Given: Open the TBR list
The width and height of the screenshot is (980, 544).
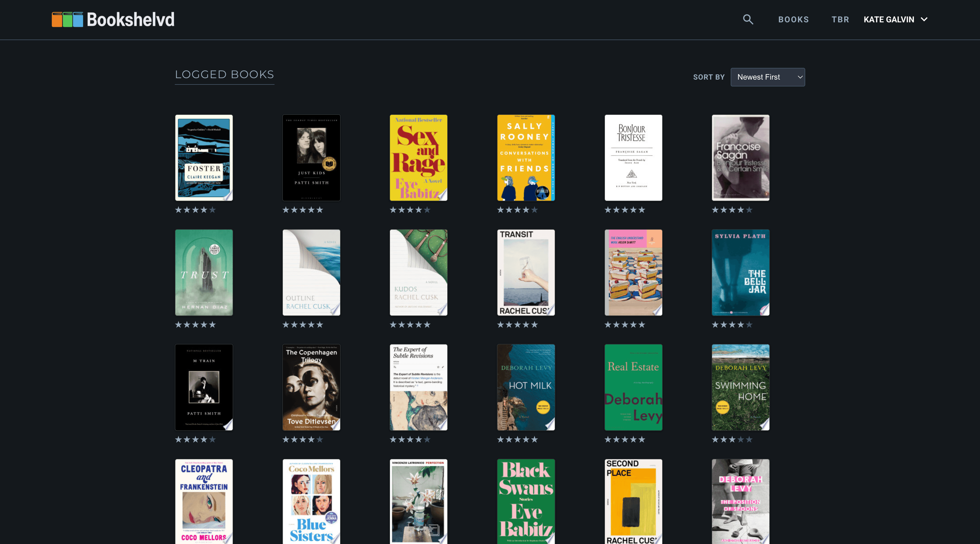Looking at the screenshot, I should click(x=840, y=19).
